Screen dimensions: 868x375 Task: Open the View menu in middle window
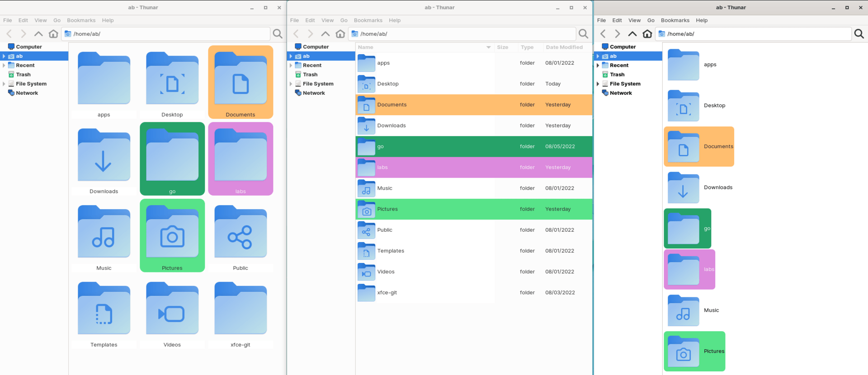click(x=328, y=20)
